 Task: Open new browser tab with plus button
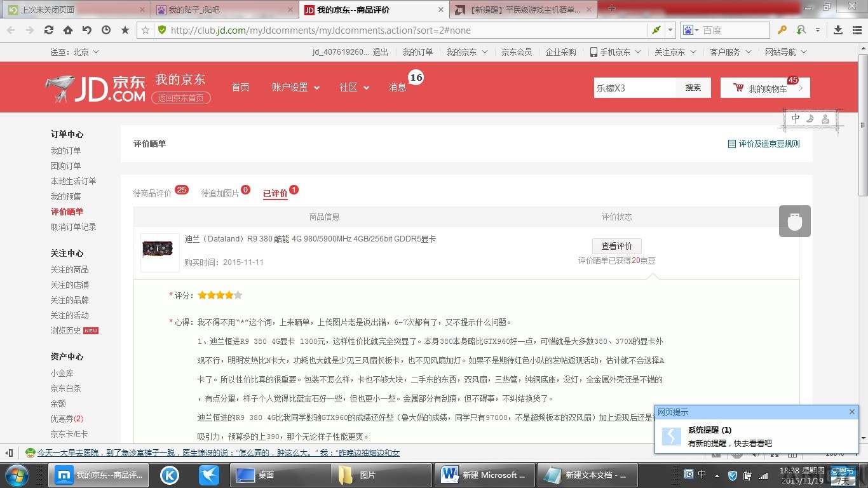click(x=612, y=8)
